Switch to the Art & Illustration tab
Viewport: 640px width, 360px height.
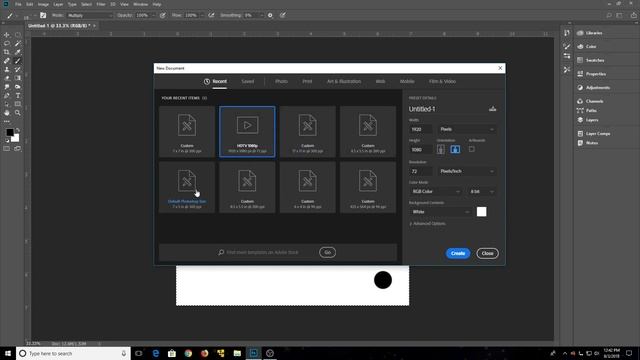pyautogui.click(x=344, y=82)
